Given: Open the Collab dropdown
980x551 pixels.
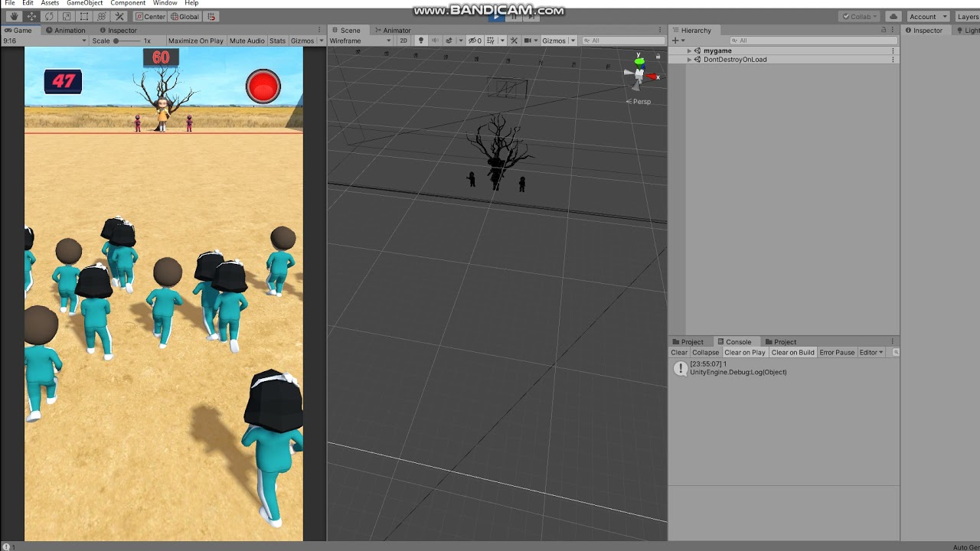Looking at the screenshot, I should (860, 16).
